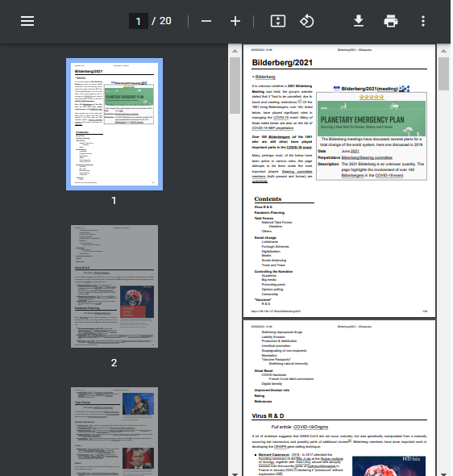The width and height of the screenshot is (453, 476).
Task: Zoom out with the minus icon
Action: tap(206, 21)
